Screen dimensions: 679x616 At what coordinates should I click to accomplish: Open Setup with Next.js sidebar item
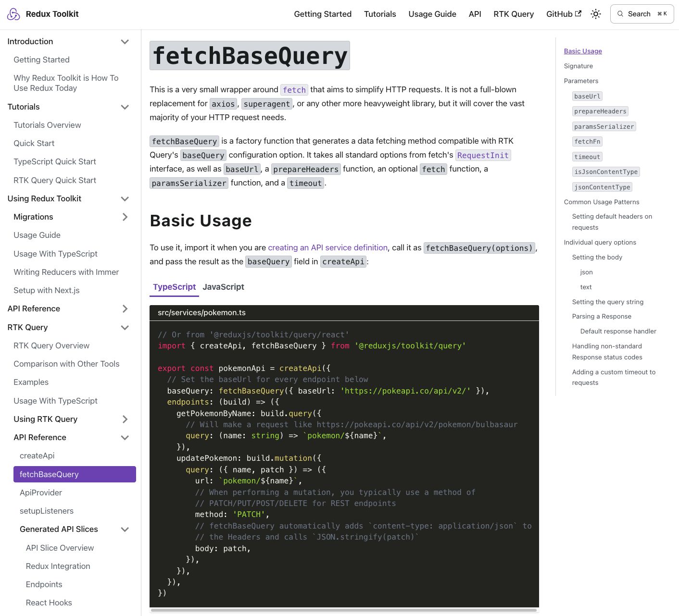[47, 290]
